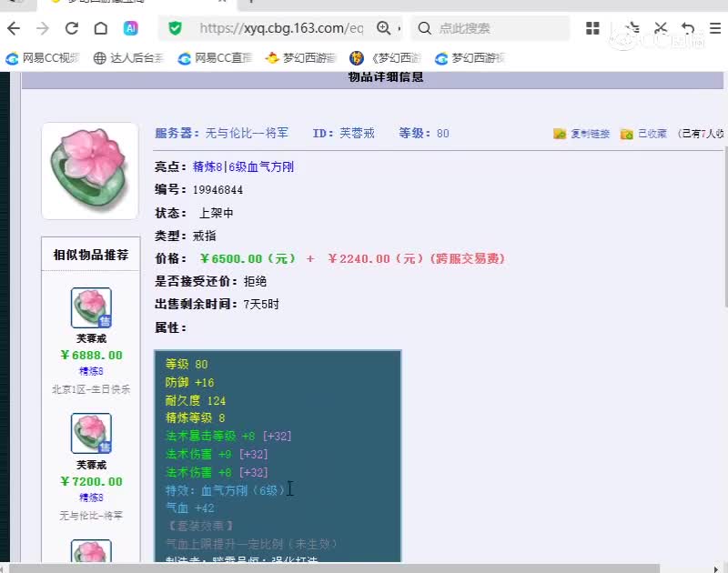Click the horizontal scrollbar right arrow
This screenshot has height=573, width=728.
coord(716,568)
